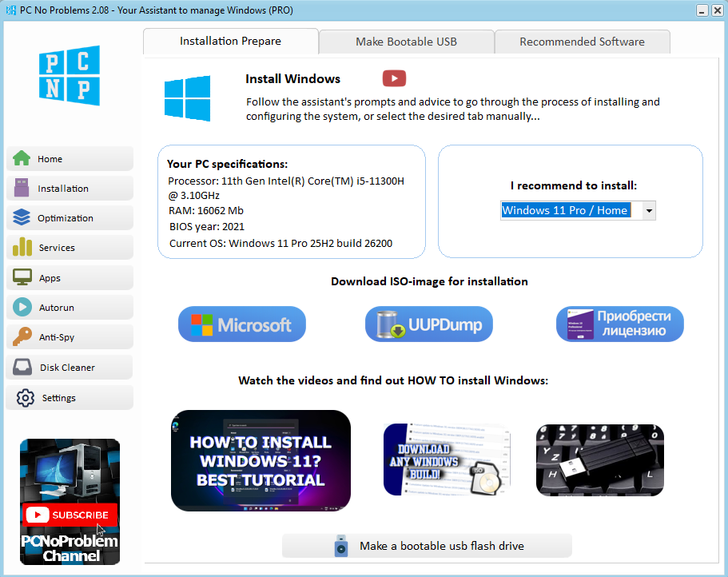728x577 pixels.
Task: Expand the recommended Windows version dropdown arrow
Action: coord(649,211)
